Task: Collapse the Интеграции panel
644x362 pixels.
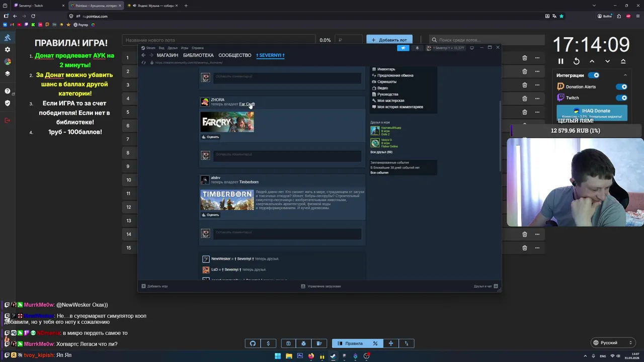Action: [625, 75]
